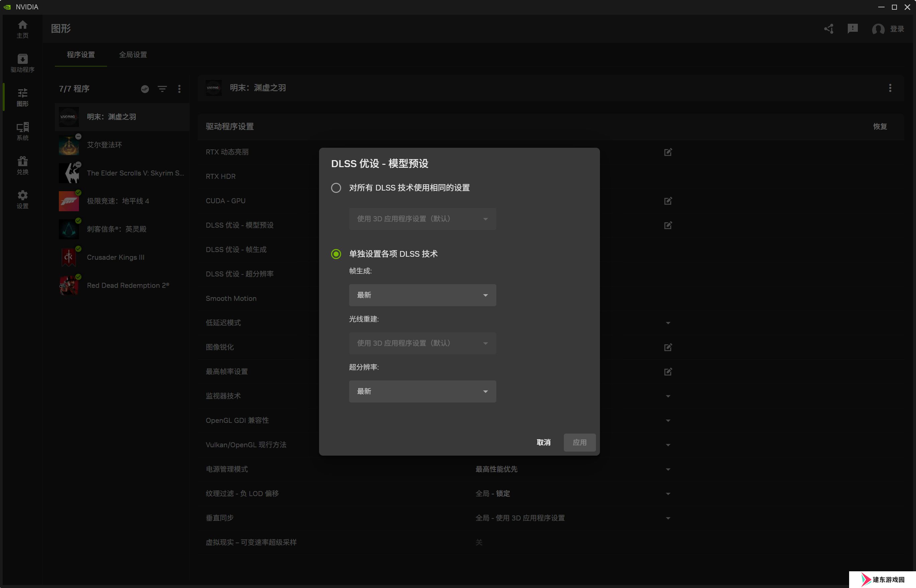The width and height of the screenshot is (916, 588).
Task: Click edit icon on CUDA - GPU row
Action: point(668,201)
